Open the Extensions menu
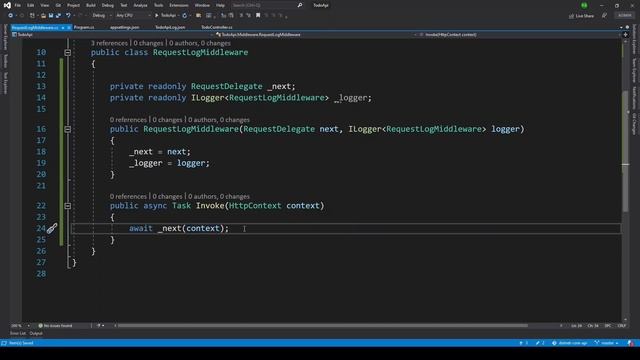 (179, 5)
